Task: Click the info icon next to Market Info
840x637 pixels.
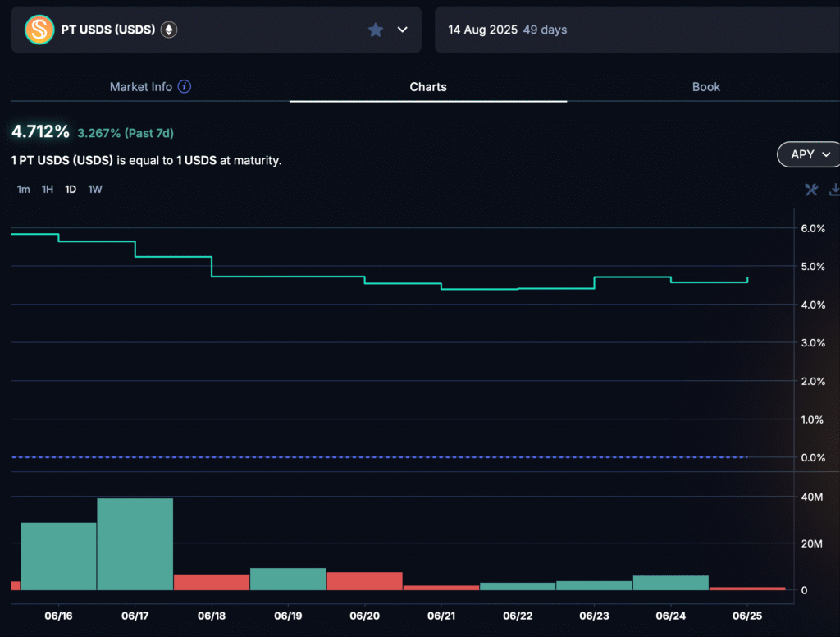Action: (185, 86)
